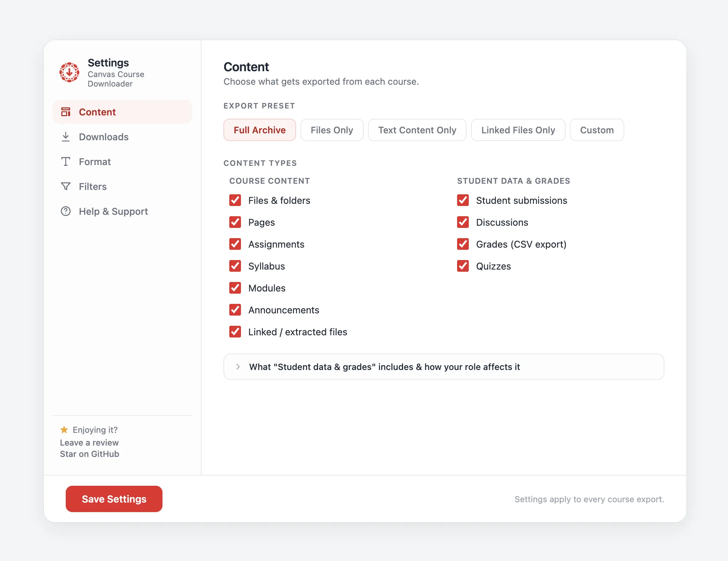Open Help & Support section

[x=122, y=211]
